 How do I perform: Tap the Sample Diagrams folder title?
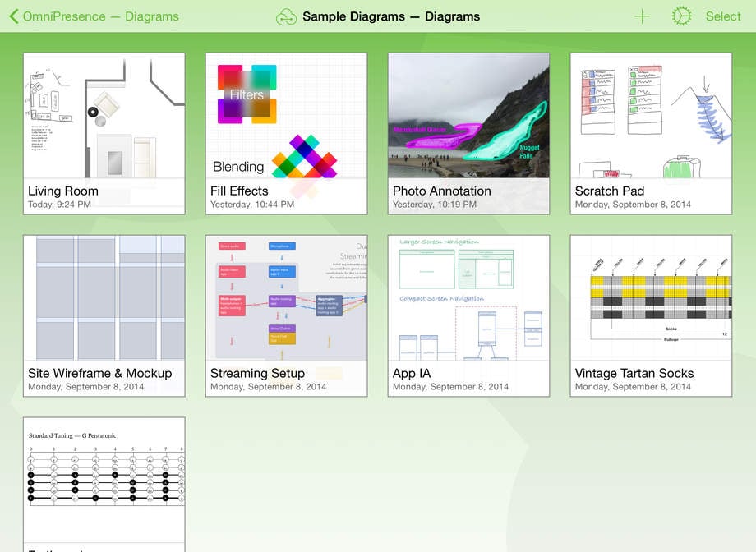391,16
